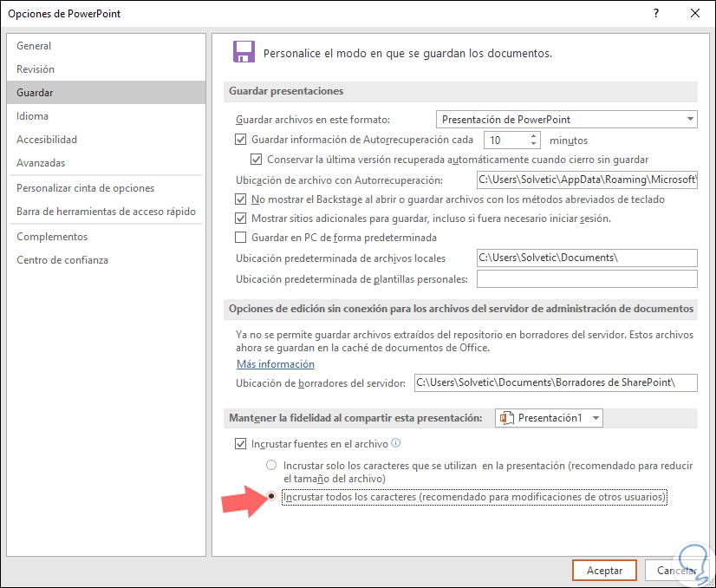This screenshot has height=588, width=716.
Task: Toggle Mostrar sitios adicionales para guardar
Action: pos(241,219)
